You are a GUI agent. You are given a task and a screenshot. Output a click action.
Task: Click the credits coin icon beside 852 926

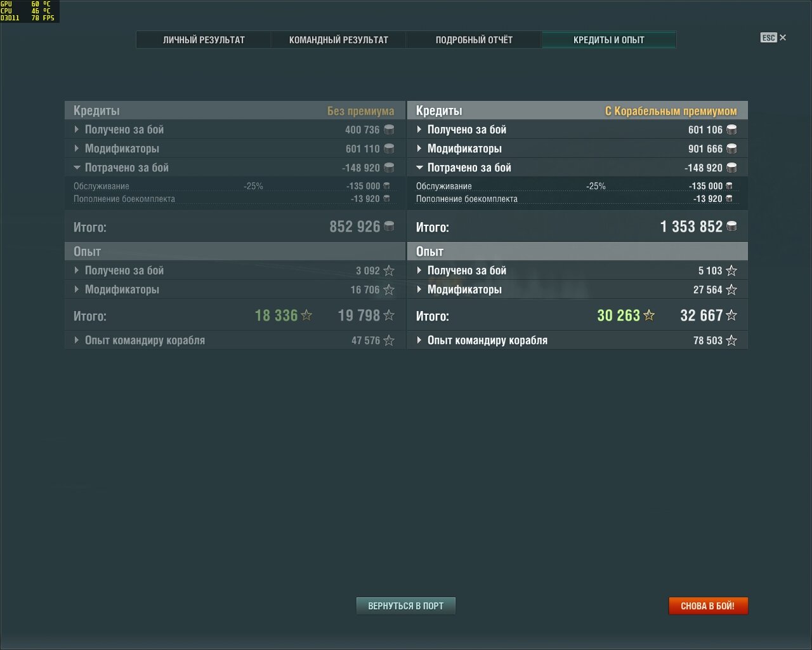(389, 227)
